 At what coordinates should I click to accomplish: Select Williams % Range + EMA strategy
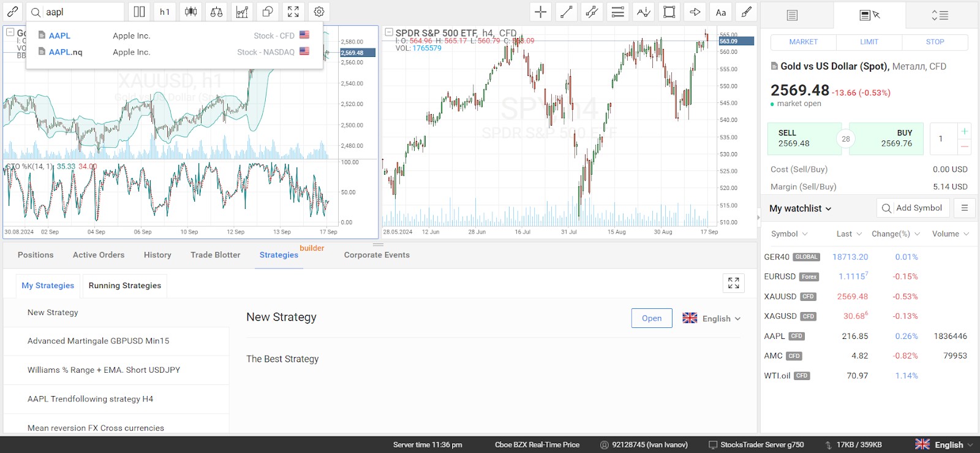pyautogui.click(x=116, y=370)
